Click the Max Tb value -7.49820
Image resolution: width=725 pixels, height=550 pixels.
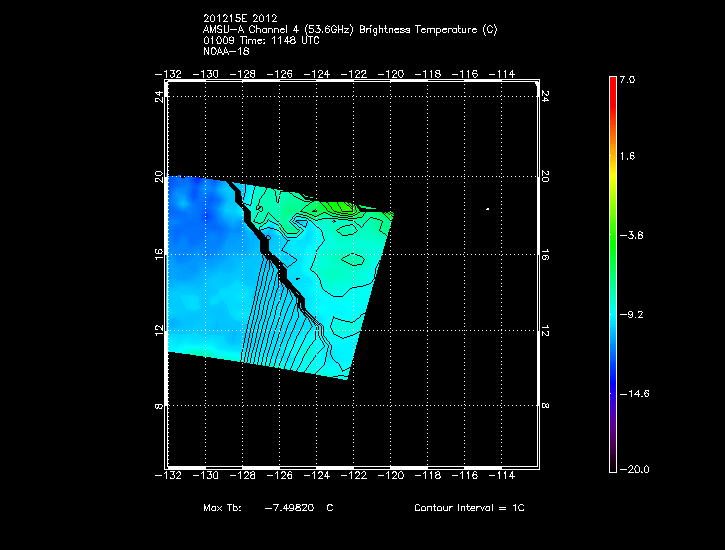coord(290,508)
